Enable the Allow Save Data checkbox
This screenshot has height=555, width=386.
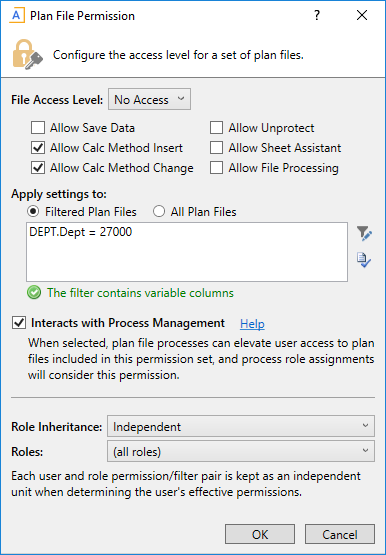pos(38,128)
